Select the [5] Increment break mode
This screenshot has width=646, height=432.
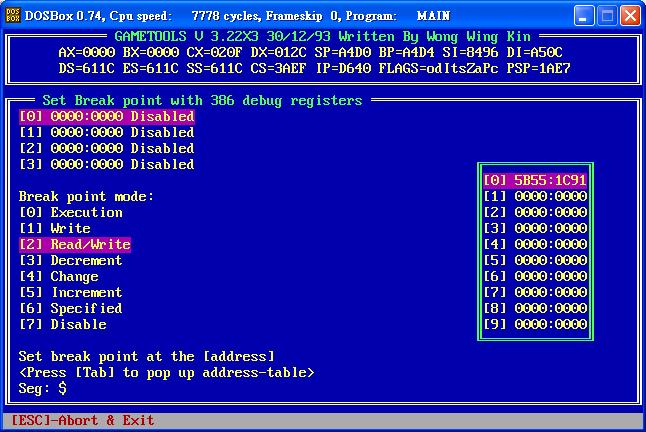tap(71, 292)
